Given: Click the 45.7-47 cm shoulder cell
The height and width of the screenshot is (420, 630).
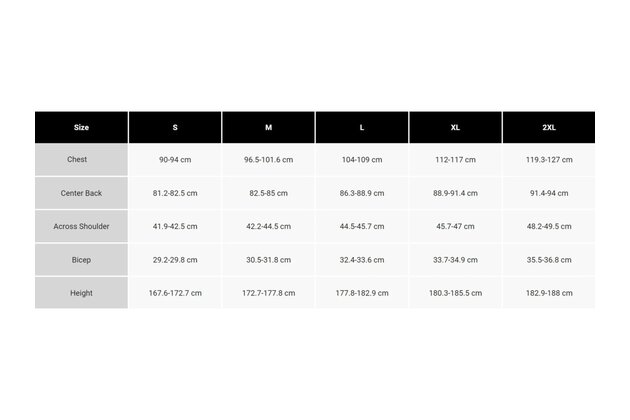Looking at the screenshot, I should [x=455, y=226].
